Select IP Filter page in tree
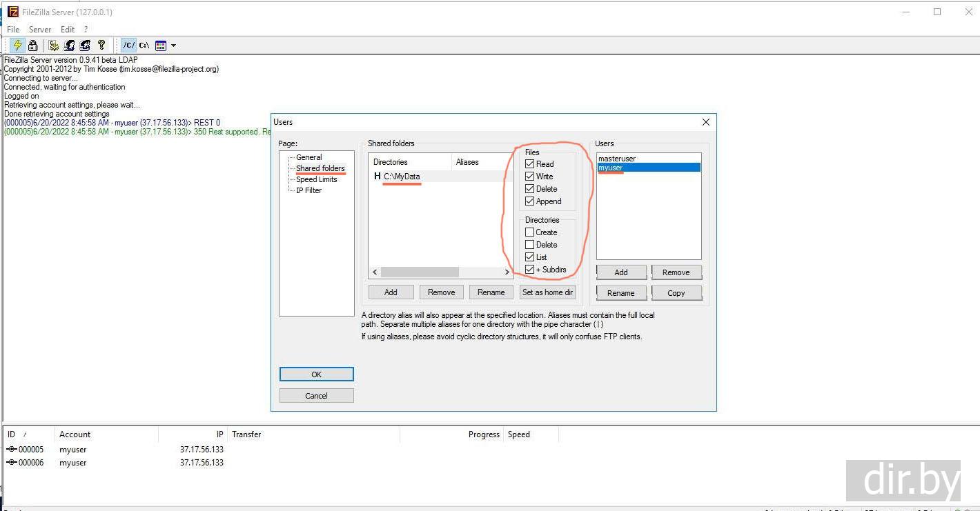The image size is (980, 511). pyautogui.click(x=308, y=190)
